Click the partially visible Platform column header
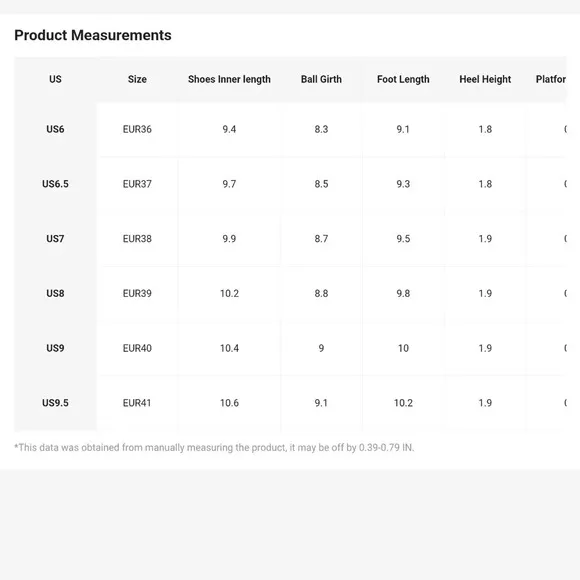Screen dimensions: 580x580 pyautogui.click(x=551, y=79)
